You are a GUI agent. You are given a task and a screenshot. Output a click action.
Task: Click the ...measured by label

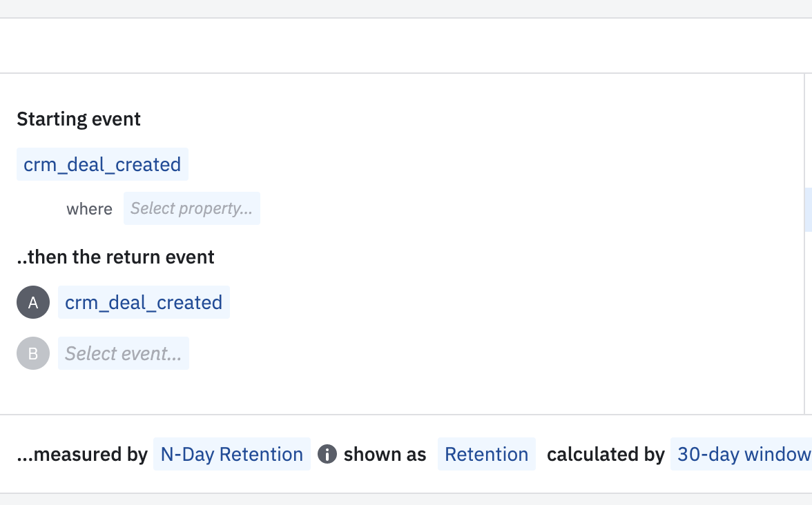[x=82, y=455]
